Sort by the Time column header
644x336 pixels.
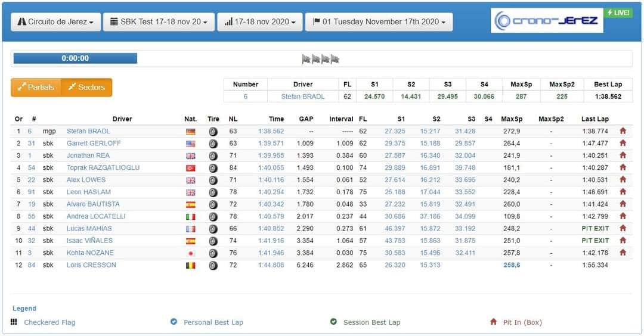[x=276, y=119]
